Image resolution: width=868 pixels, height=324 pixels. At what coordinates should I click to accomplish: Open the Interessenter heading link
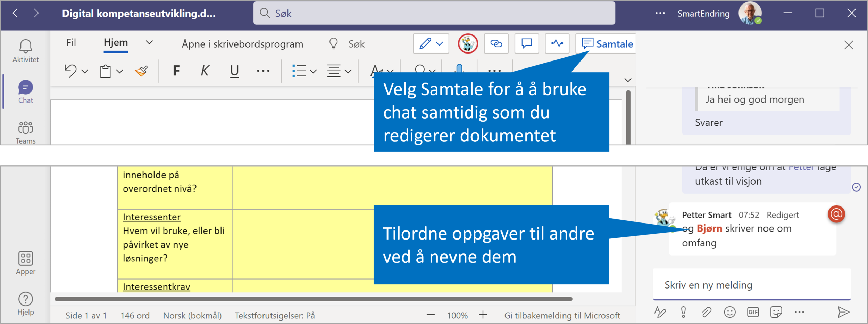click(152, 217)
